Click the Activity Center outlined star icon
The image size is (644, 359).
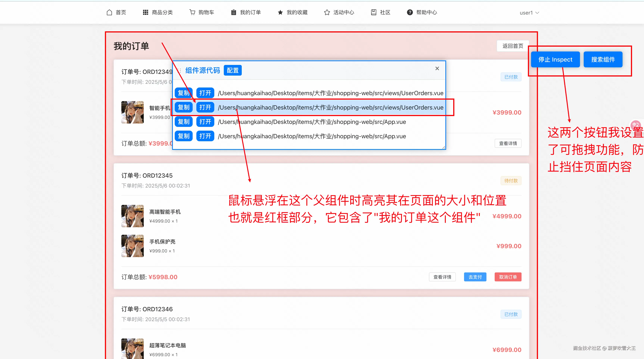tap(327, 13)
